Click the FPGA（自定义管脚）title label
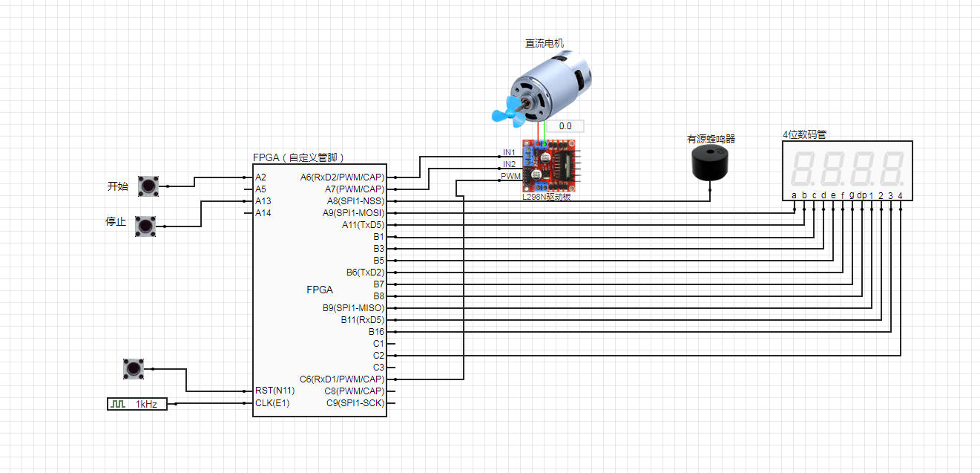The image size is (980, 473). click(298, 157)
